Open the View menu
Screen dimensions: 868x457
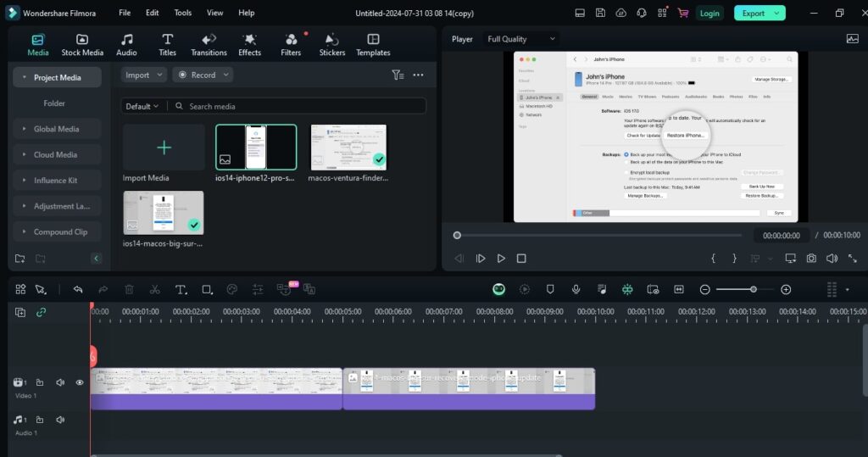(x=214, y=13)
